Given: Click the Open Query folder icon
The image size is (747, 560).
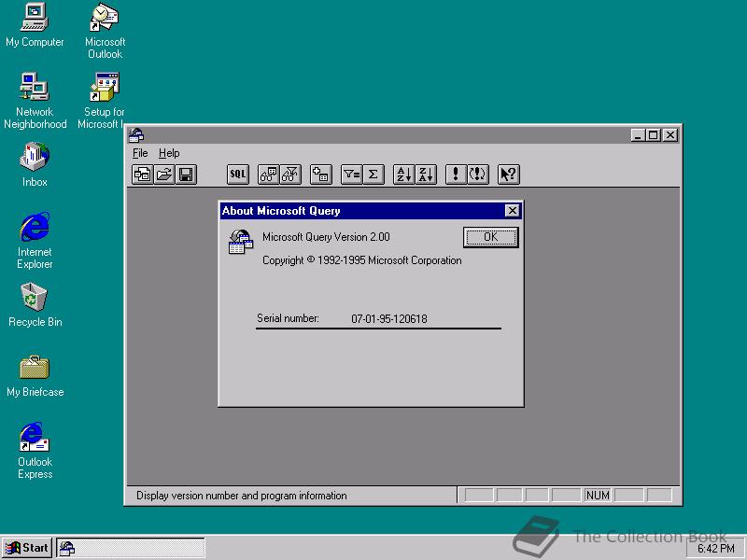Looking at the screenshot, I should tap(164, 175).
